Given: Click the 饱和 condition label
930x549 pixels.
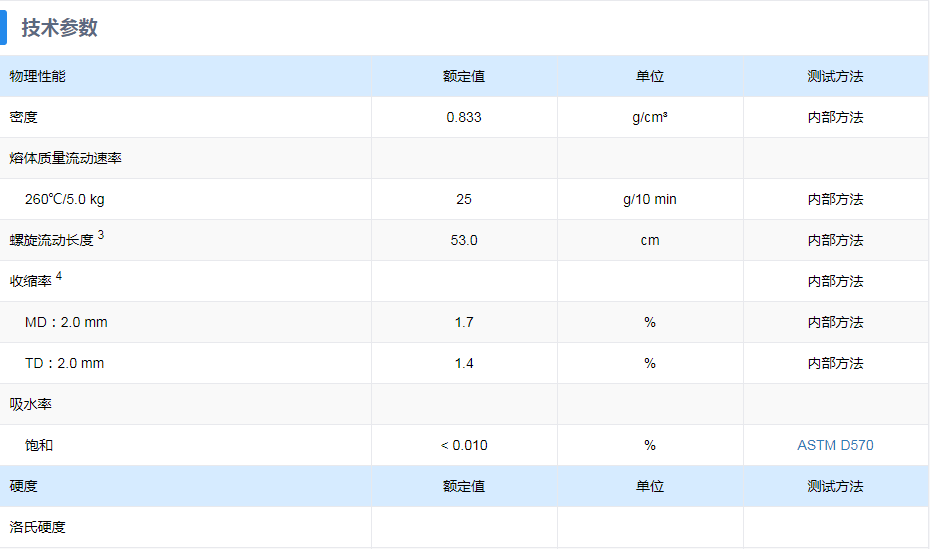Looking at the screenshot, I should point(39,445).
